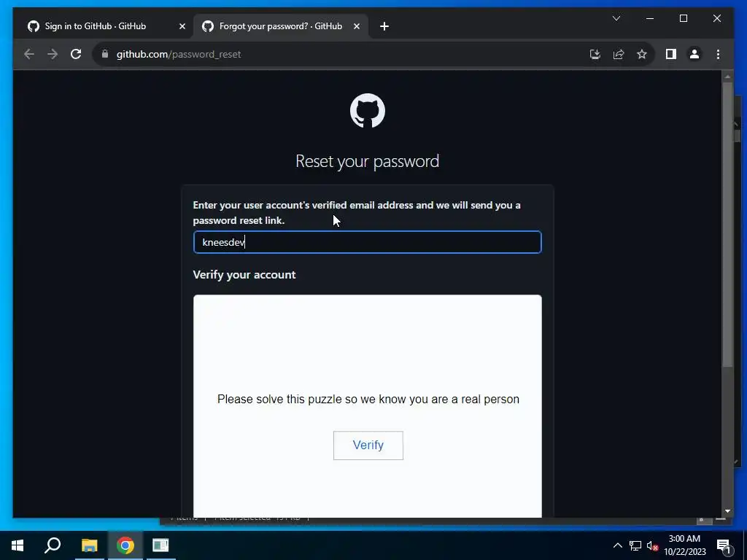Click the muted volume tray icon
747x560 pixels.
click(652, 545)
